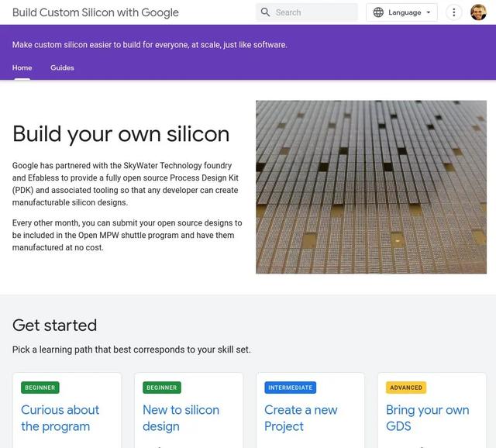Switch to the Guides tab
The height and width of the screenshot is (448, 496).
62,67
